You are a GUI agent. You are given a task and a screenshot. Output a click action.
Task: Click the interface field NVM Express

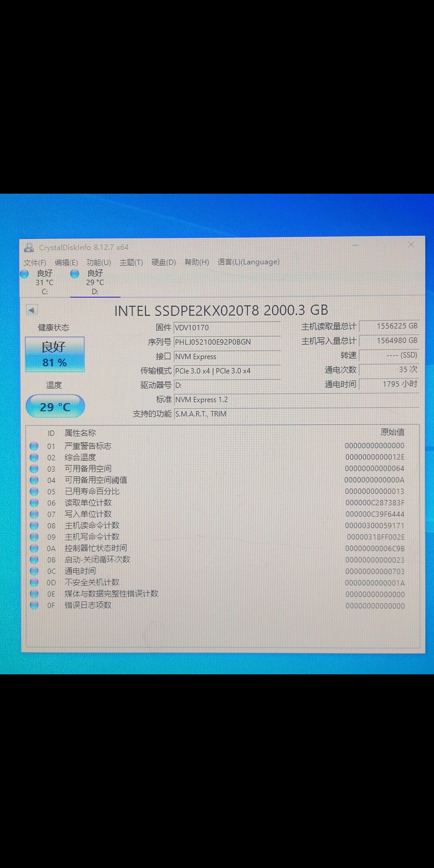pyautogui.click(x=227, y=356)
